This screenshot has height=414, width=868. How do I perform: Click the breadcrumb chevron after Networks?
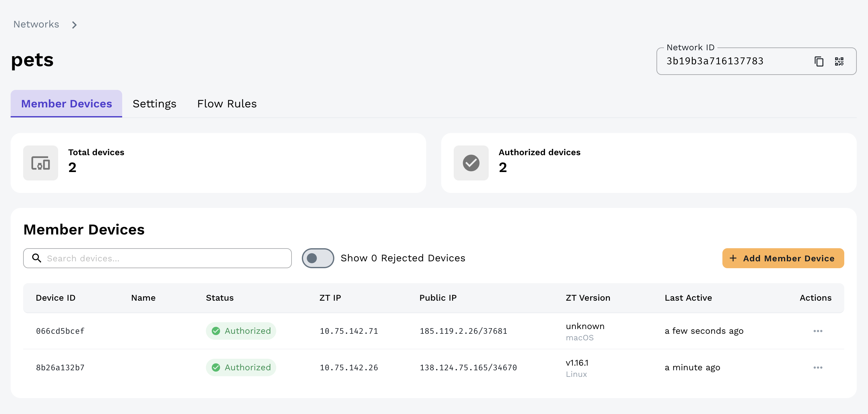[74, 25]
